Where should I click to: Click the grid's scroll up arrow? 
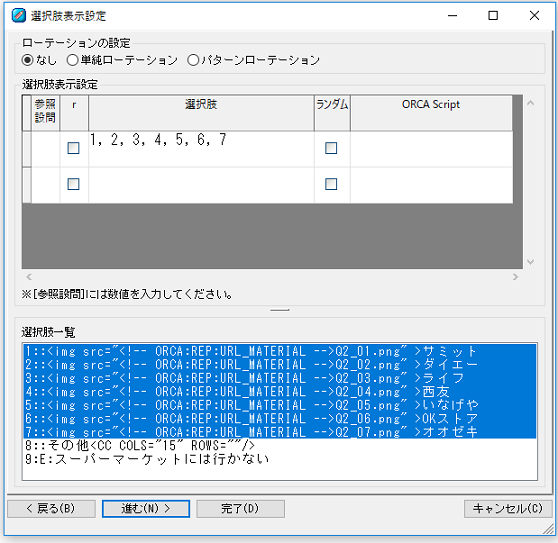tap(530, 103)
